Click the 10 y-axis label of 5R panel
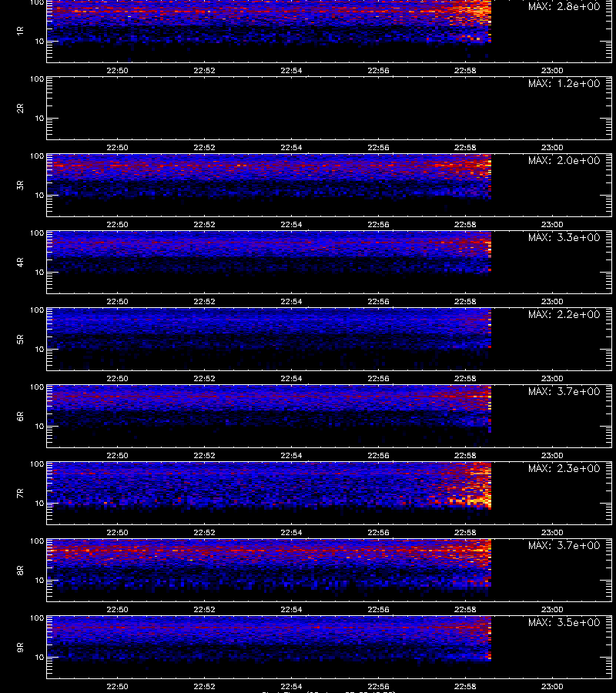Viewport: 616px width, 693px height. pos(39,349)
